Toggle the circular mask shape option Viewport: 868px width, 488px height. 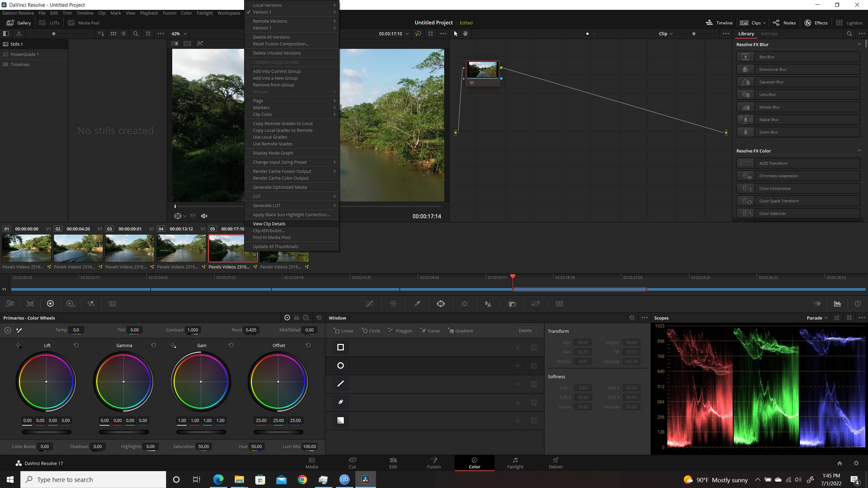[340, 365]
